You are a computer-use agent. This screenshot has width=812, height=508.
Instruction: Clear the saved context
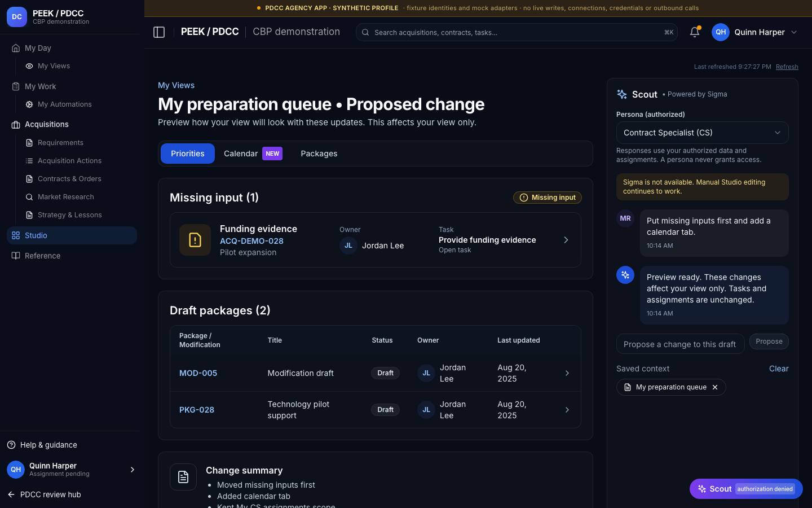pos(779,369)
